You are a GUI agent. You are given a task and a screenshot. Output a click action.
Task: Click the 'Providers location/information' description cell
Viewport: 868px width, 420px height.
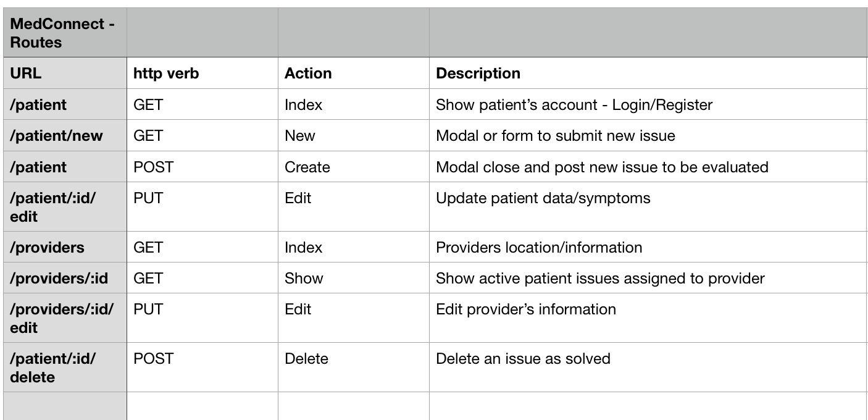[539, 248]
